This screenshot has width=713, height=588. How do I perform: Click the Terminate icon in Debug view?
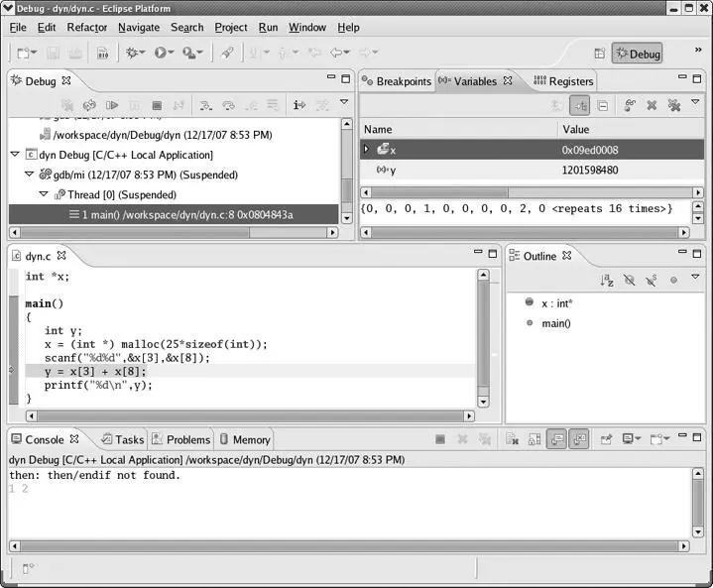tap(157, 105)
